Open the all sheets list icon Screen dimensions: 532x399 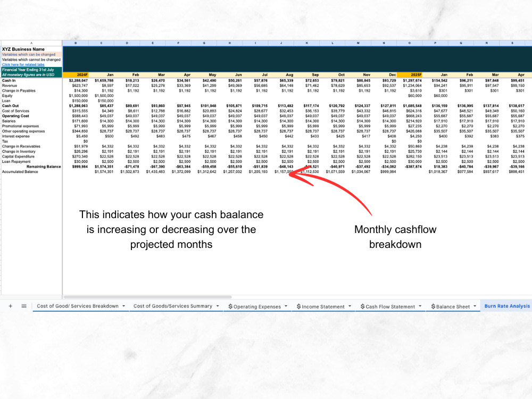[24, 306]
